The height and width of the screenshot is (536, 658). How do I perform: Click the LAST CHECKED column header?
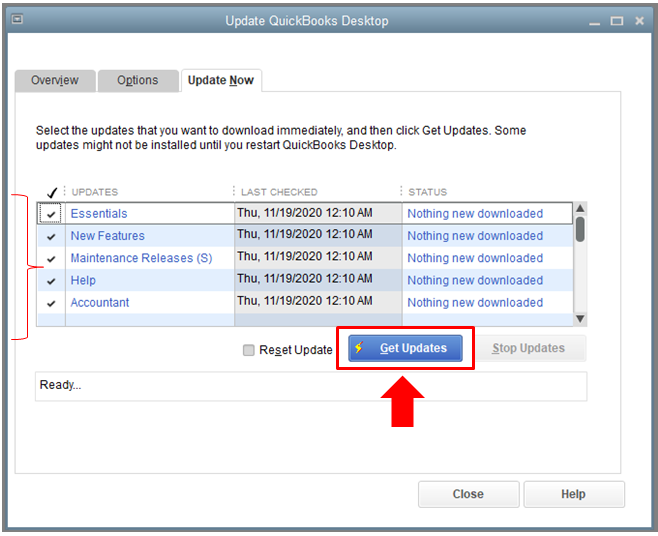[x=279, y=192]
